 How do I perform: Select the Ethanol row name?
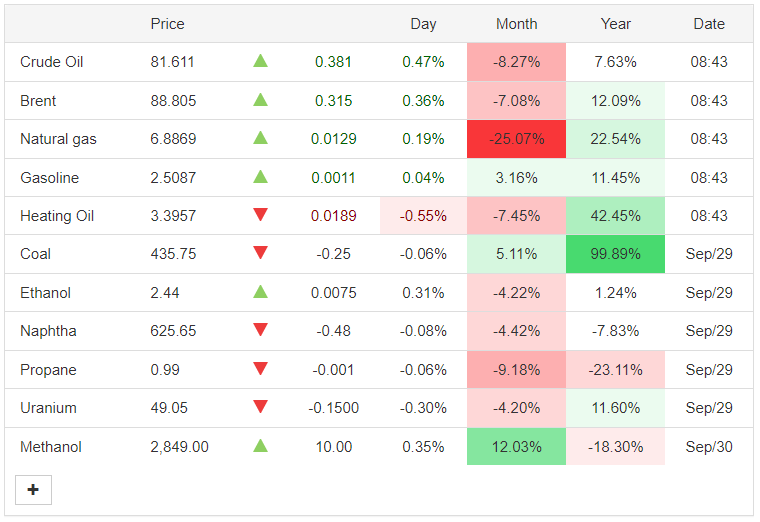click(x=46, y=293)
